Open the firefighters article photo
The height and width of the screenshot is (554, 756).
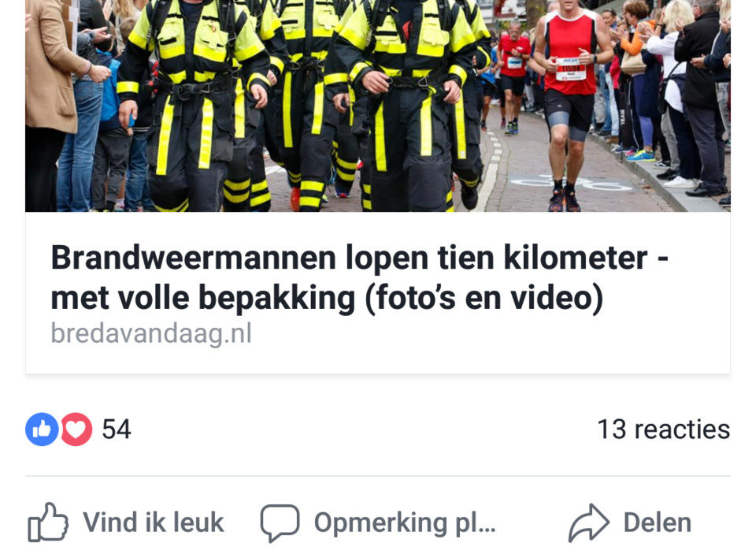[378, 106]
